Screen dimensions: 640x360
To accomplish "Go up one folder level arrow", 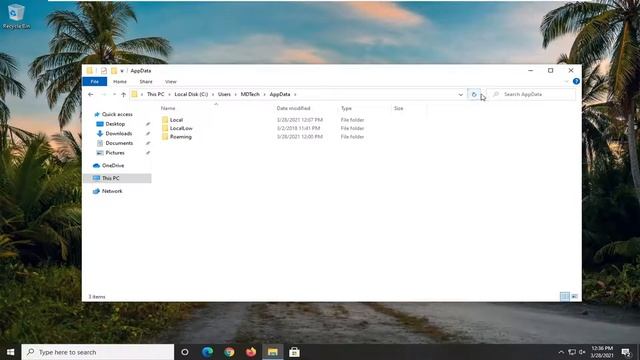I will [123, 94].
